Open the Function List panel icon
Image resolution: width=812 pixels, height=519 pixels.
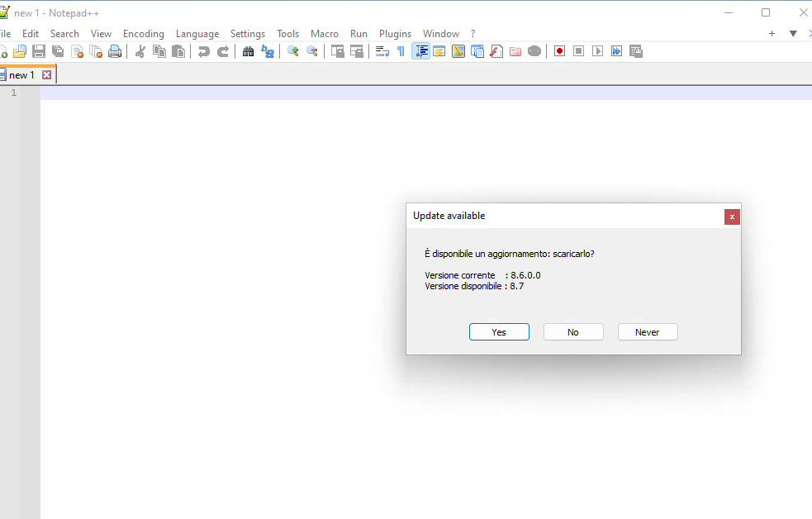tap(496, 51)
